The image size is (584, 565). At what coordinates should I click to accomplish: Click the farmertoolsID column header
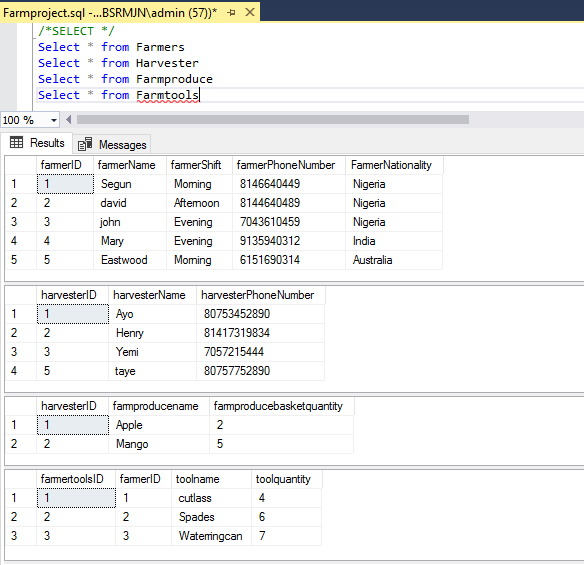pos(76,479)
